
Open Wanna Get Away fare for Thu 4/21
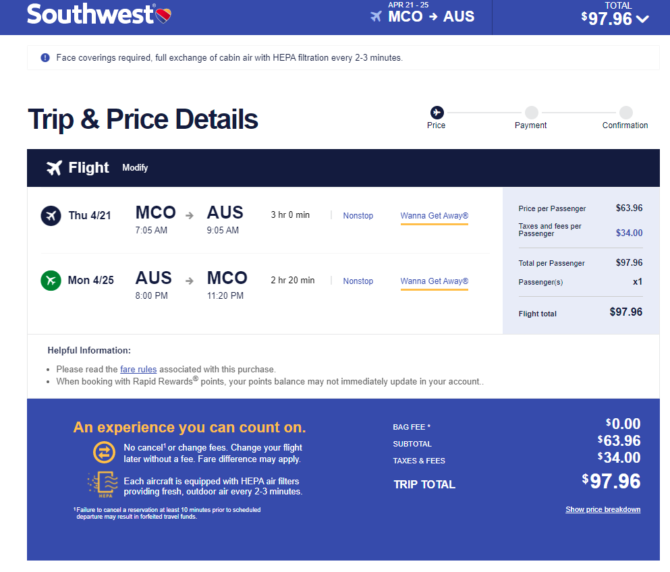click(x=434, y=216)
